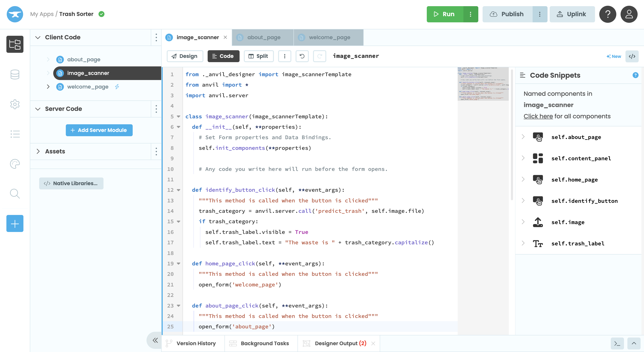Click the blue plus add-feature button

point(15,223)
